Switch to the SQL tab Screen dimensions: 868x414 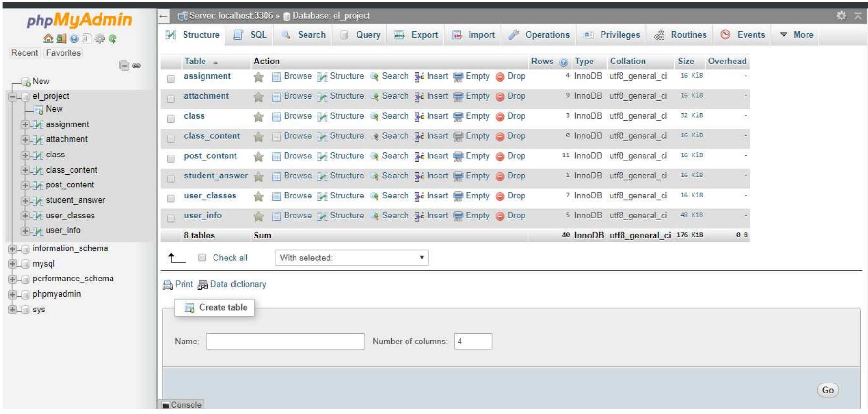[x=251, y=35]
